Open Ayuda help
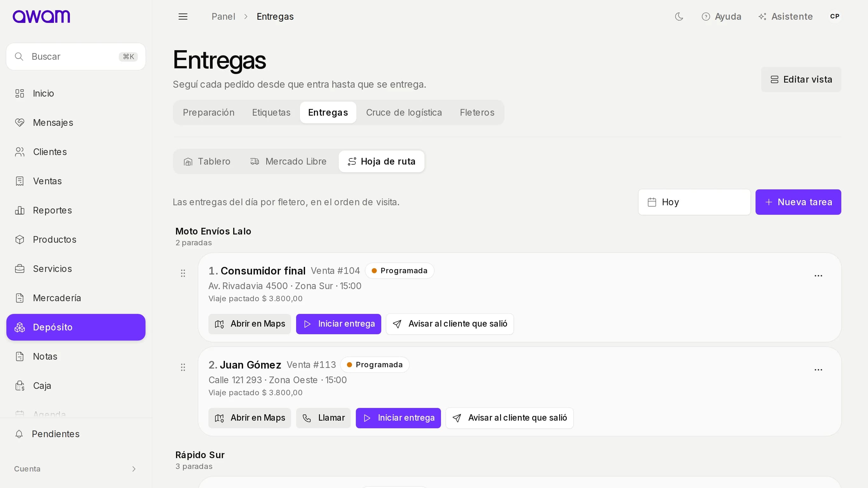This screenshot has height=488, width=868. pos(722,17)
